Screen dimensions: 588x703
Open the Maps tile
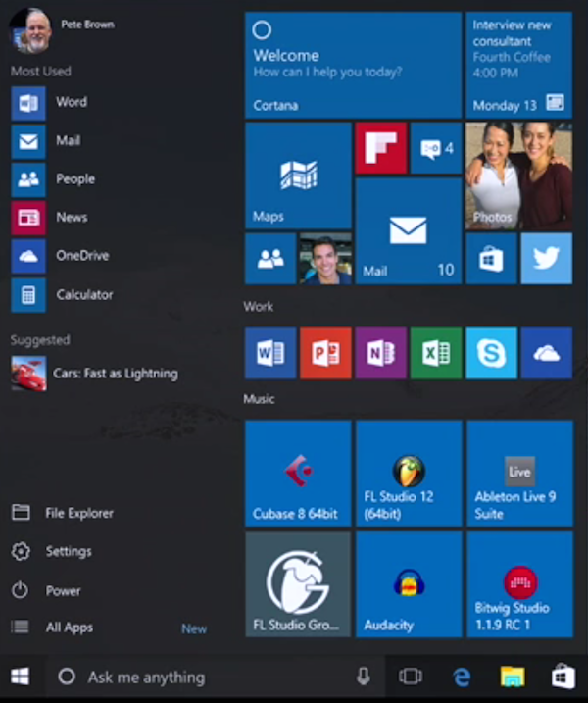click(298, 176)
